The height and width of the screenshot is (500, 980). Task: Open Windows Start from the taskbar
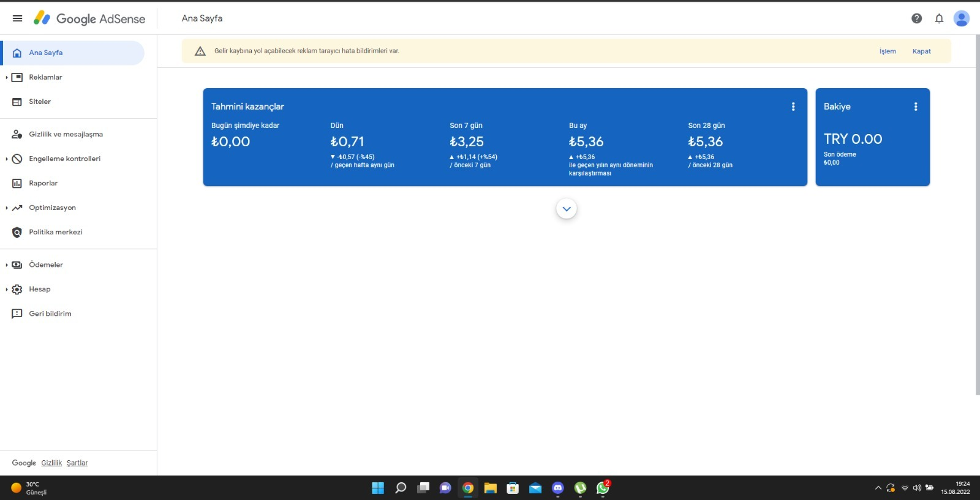(378, 488)
